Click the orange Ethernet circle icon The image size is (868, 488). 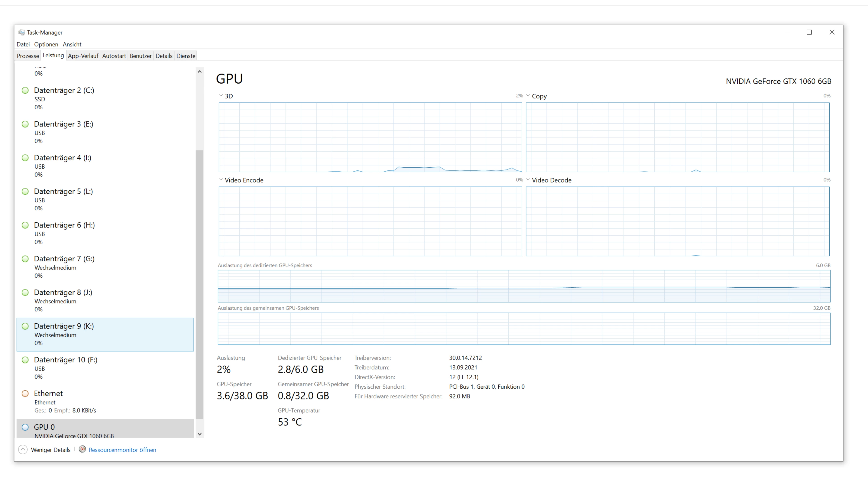tap(25, 393)
